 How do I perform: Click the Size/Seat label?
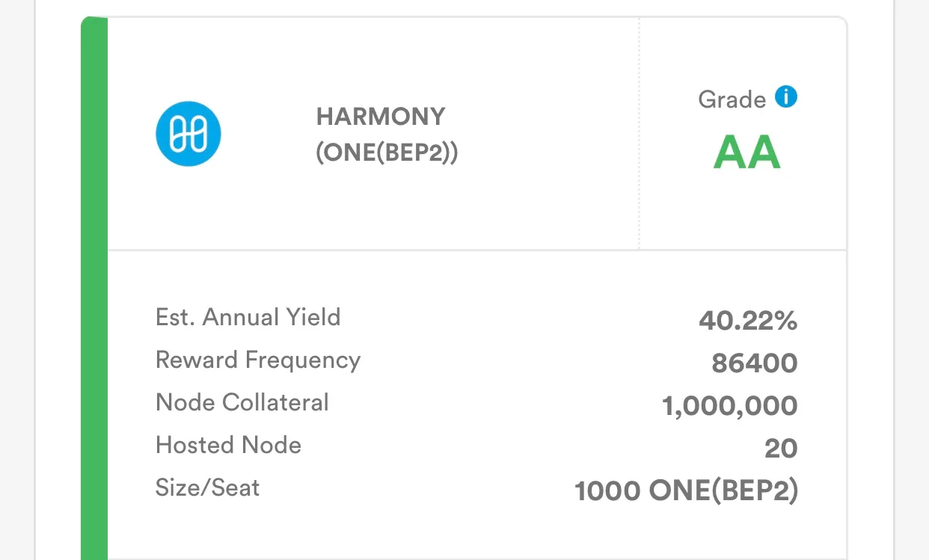[x=207, y=488]
